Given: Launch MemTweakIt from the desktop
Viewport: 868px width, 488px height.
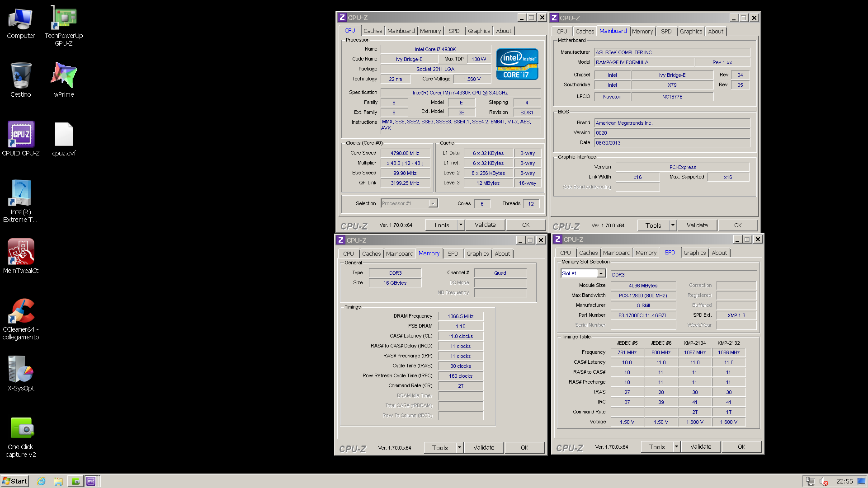Looking at the screenshot, I should (20, 256).
